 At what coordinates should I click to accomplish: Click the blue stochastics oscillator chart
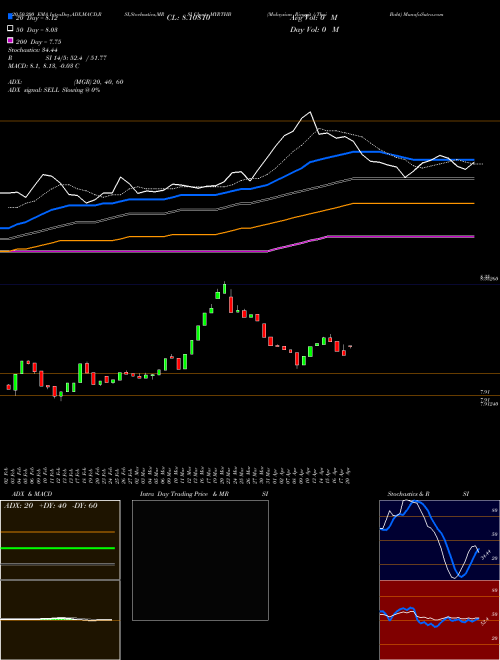pos(439,540)
